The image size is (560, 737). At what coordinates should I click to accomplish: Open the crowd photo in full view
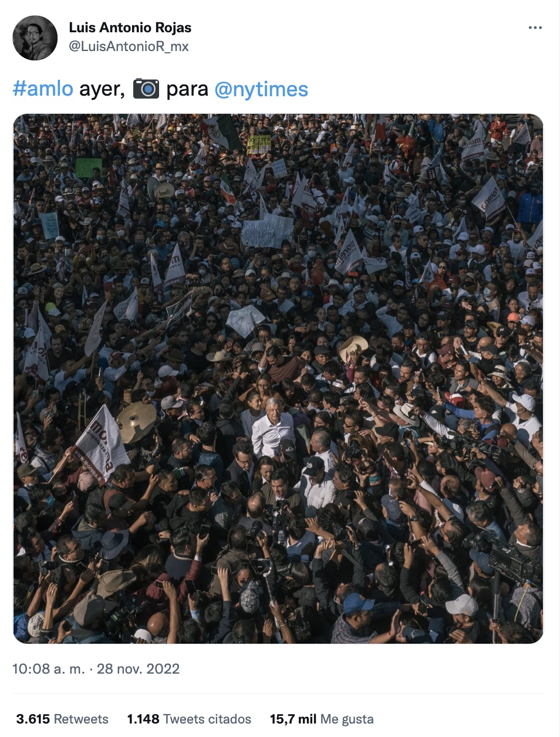[278, 378]
